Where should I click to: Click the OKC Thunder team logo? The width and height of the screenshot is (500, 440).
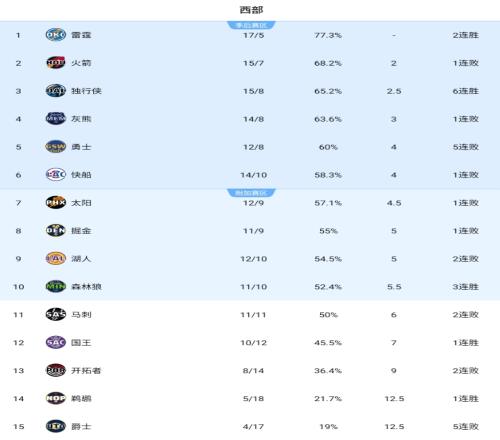click(x=56, y=35)
